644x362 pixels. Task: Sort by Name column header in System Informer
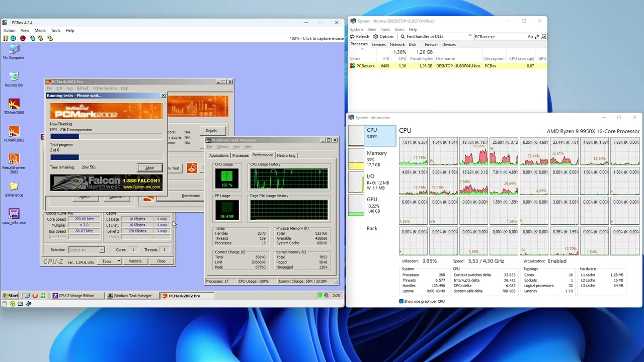pos(355,59)
